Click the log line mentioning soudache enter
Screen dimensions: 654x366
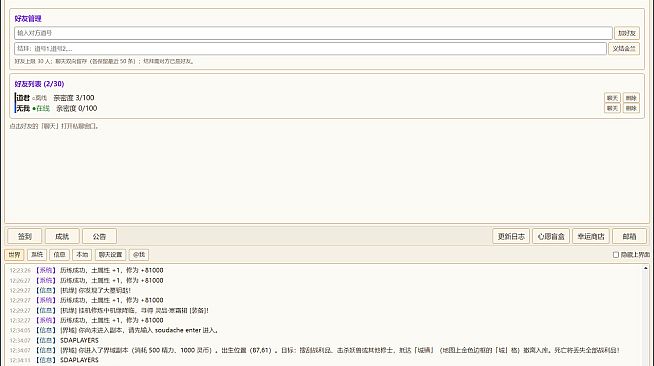tap(114, 331)
